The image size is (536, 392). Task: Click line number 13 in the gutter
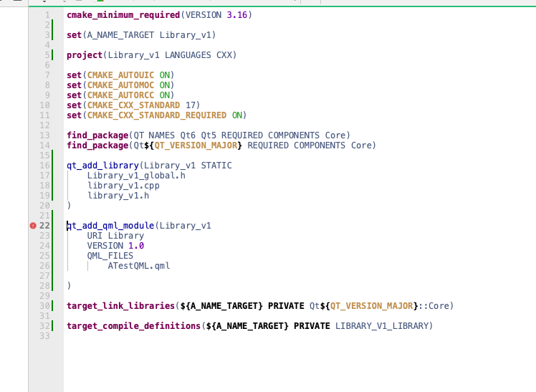[x=44, y=135]
